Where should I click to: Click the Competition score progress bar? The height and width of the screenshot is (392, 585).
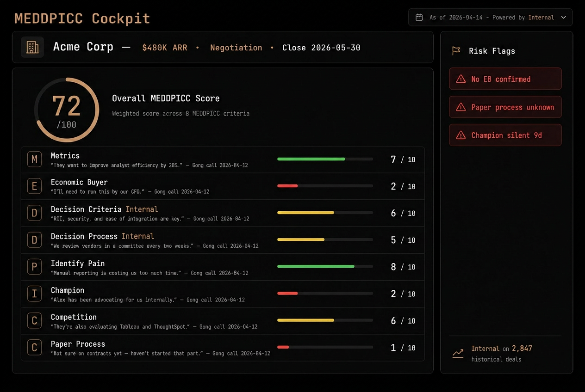tap(325, 320)
